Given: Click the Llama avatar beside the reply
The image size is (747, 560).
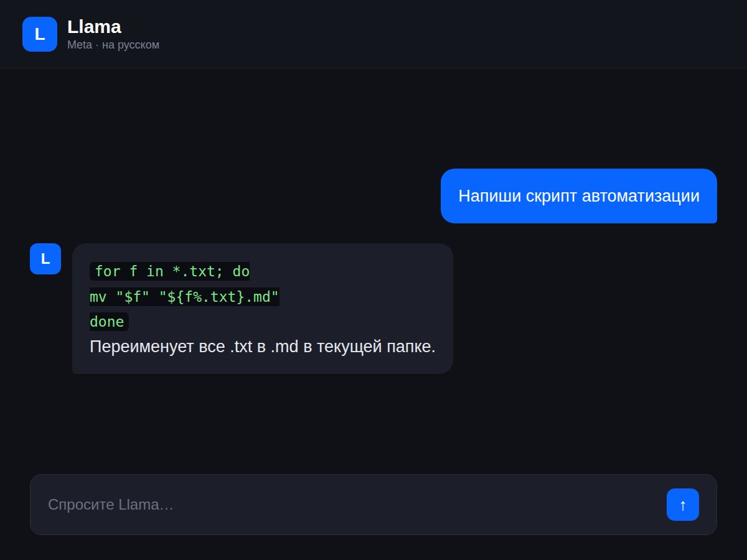Looking at the screenshot, I should click(45, 259).
